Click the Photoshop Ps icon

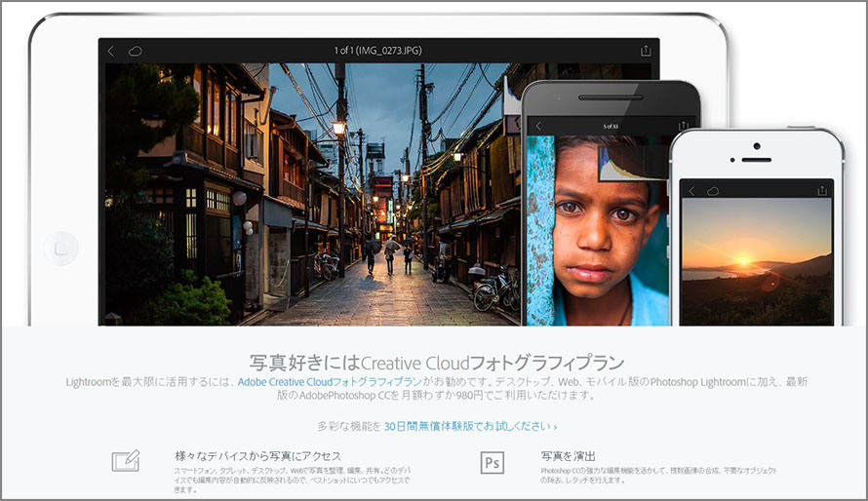(493, 462)
